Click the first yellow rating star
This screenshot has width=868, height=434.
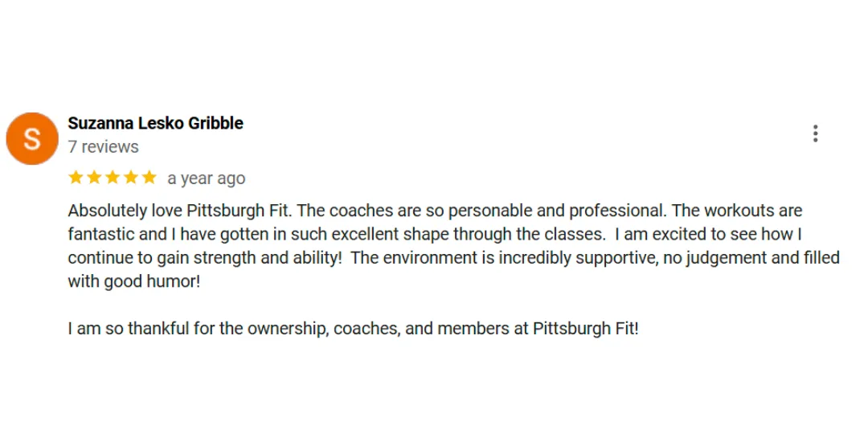[x=76, y=178]
